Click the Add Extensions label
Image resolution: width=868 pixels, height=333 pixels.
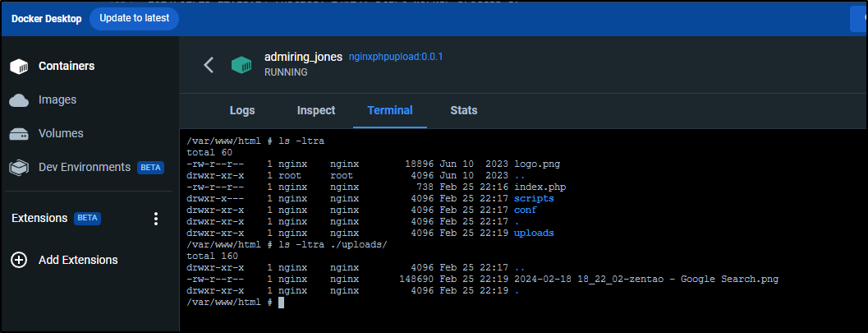click(78, 260)
